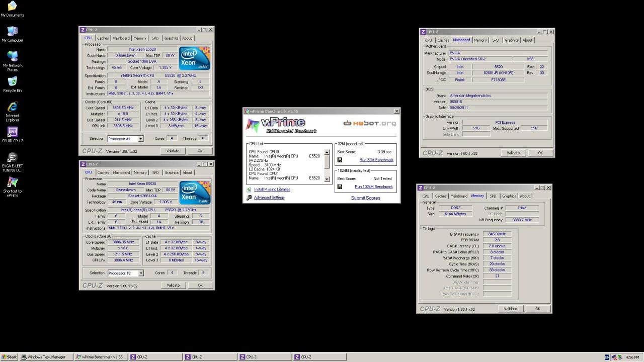The height and width of the screenshot is (362, 644).
Task: Open CPU tab in the EVGA Mainboard CPU-Z window
Action: coord(428,40)
